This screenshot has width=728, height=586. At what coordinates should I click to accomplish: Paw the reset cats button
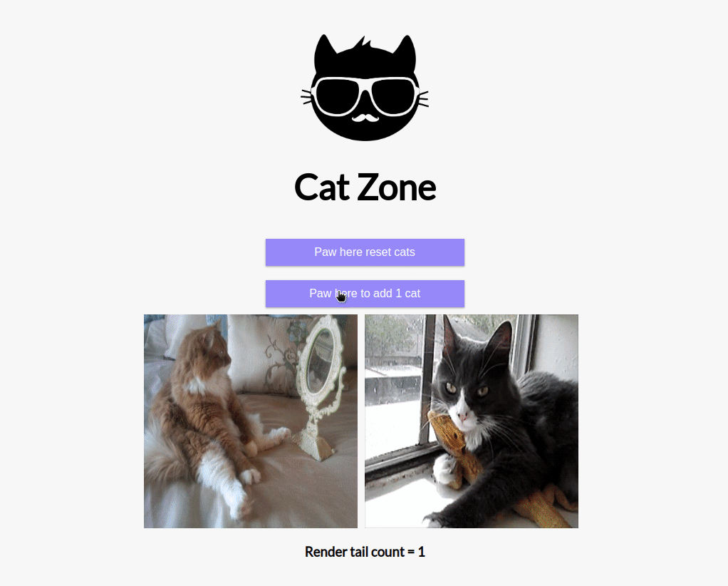pos(365,252)
